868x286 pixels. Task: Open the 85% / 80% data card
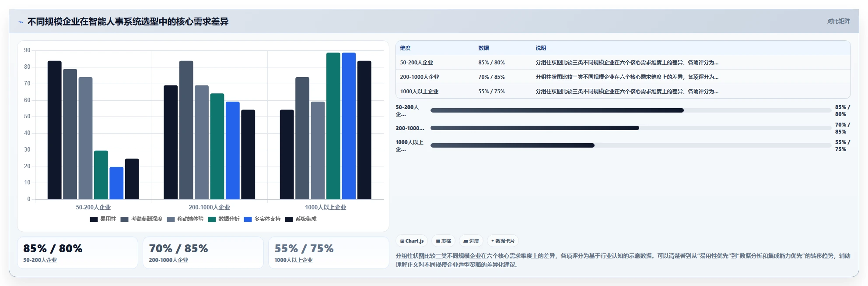click(x=77, y=253)
